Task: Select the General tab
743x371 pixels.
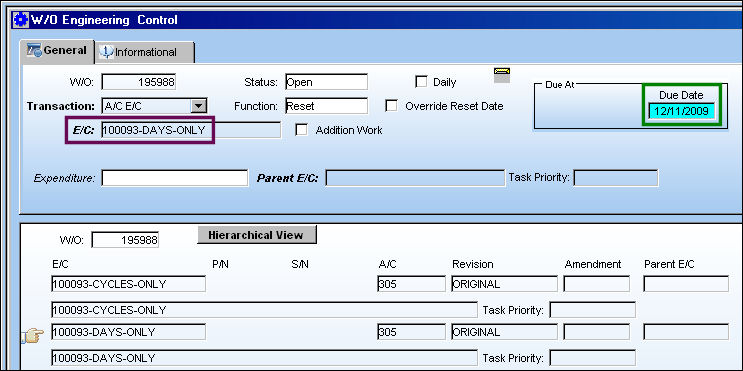Action: pyautogui.click(x=57, y=50)
